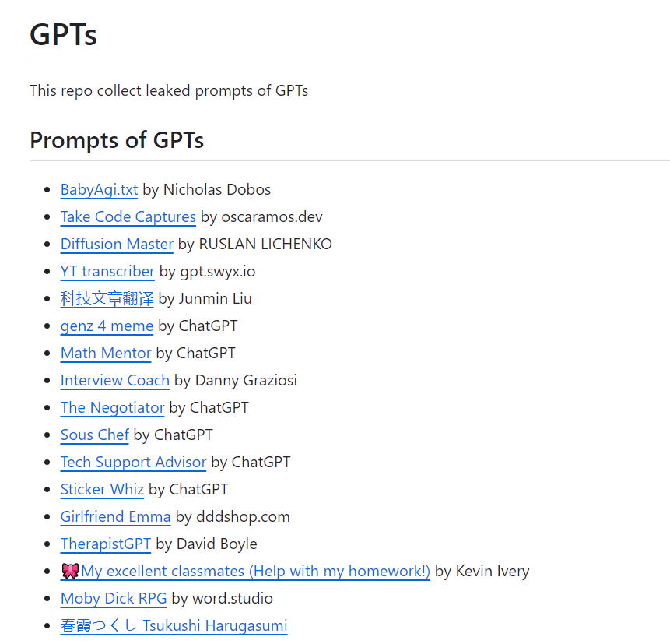Click the TherapistGPT link
Screen dimensions: 670x644
pyautogui.click(x=106, y=544)
